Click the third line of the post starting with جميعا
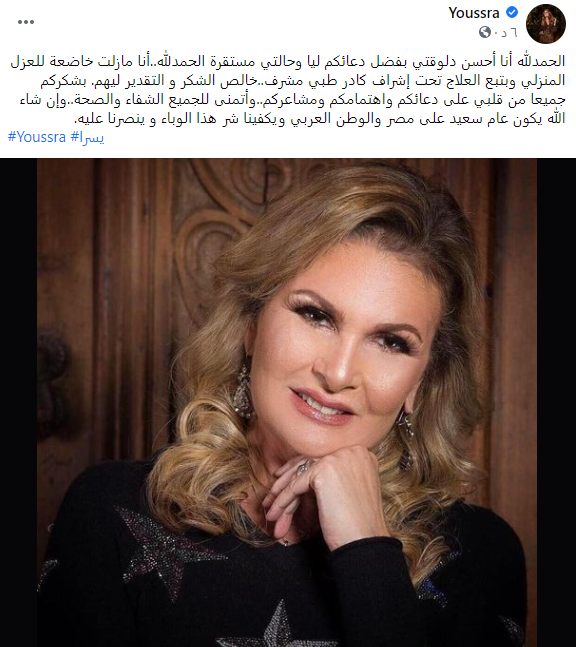 pos(293,100)
